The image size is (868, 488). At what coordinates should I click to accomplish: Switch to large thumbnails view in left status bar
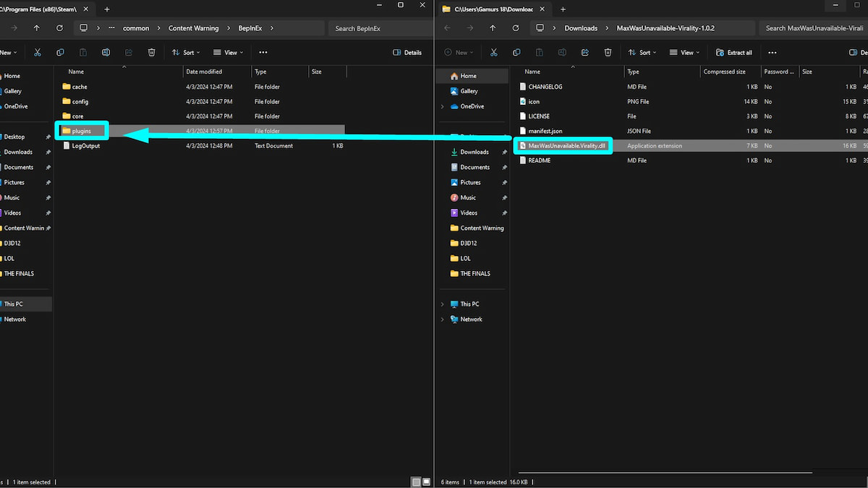coord(427,481)
